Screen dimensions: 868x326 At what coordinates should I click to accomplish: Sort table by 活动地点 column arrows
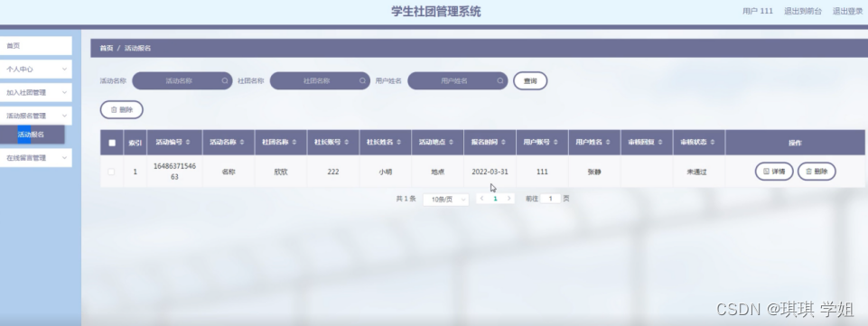(451, 143)
